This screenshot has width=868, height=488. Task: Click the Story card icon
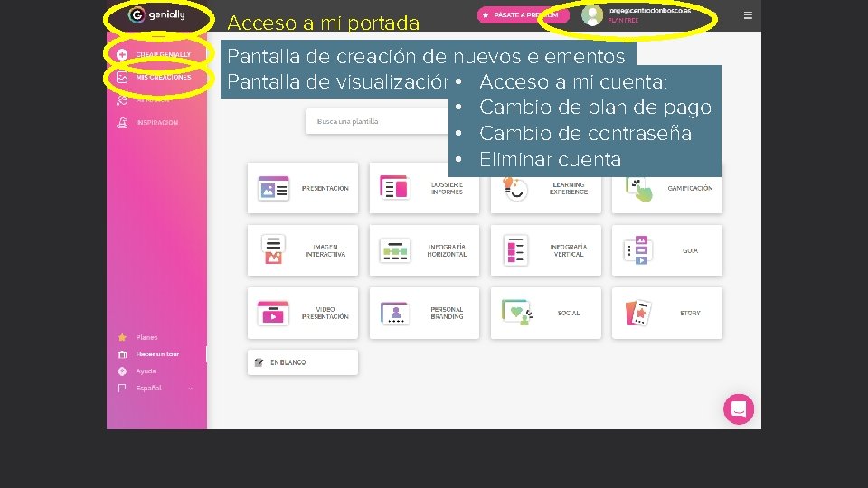(638, 314)
